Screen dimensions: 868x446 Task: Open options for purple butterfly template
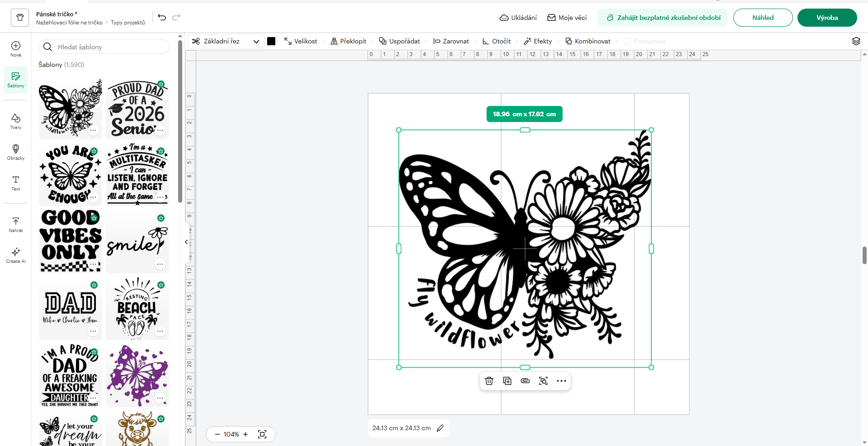(160, 398)
